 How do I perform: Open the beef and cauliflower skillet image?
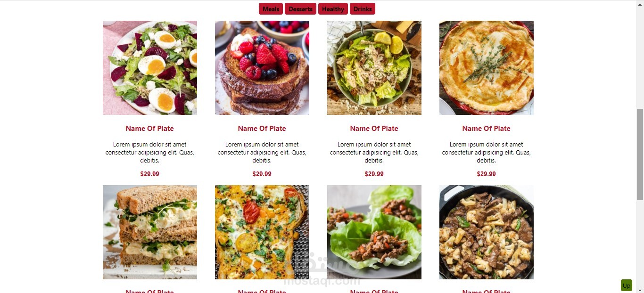pyautogui.click(x=487, y=232)
